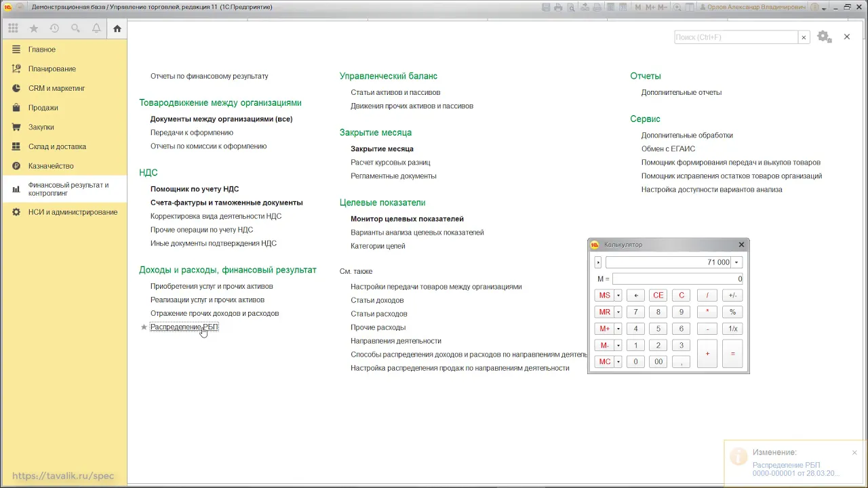This screenshot has width=868, height=488.
Task: Open Закрытие месяца bold link
Action: (382, 148)
